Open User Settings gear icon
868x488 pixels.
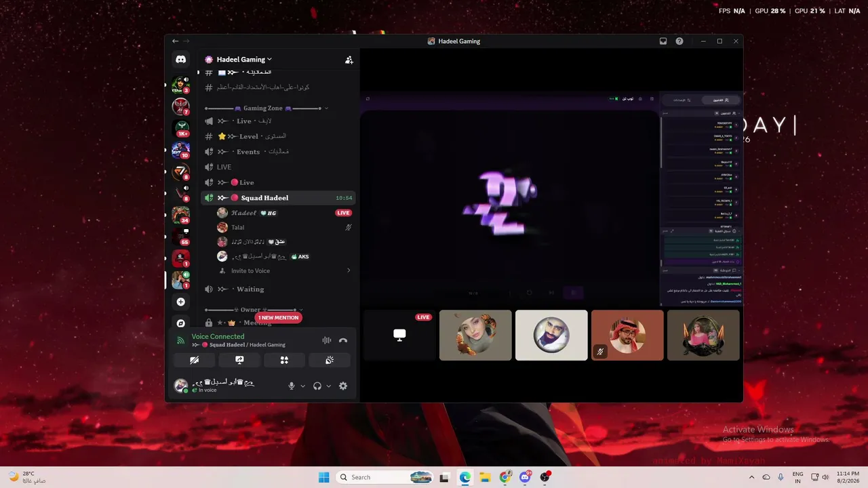pos(343,386)
